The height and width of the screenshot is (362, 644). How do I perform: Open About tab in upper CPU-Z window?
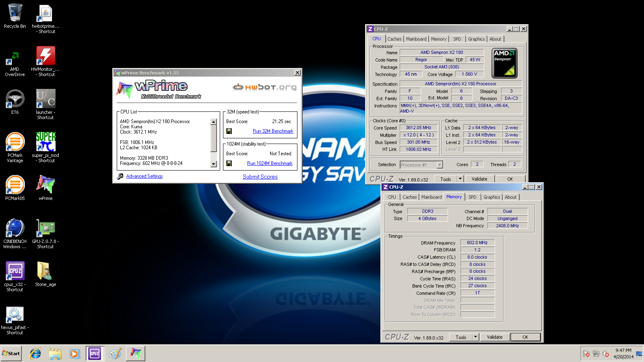pos(495,39)
